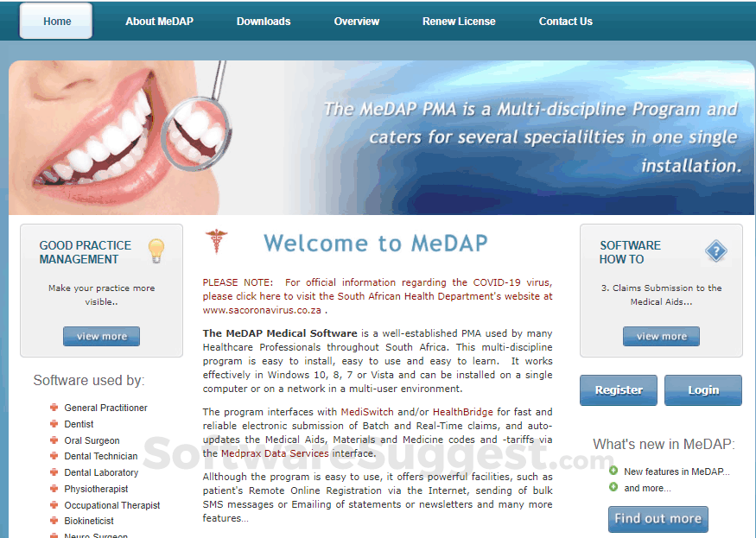Open the Renew License page
Screen dimensions: 756x538
pos(459,22)
